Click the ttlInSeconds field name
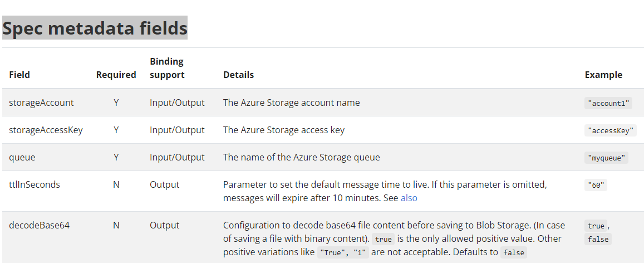The image size is (644, 263). point(35,184)
